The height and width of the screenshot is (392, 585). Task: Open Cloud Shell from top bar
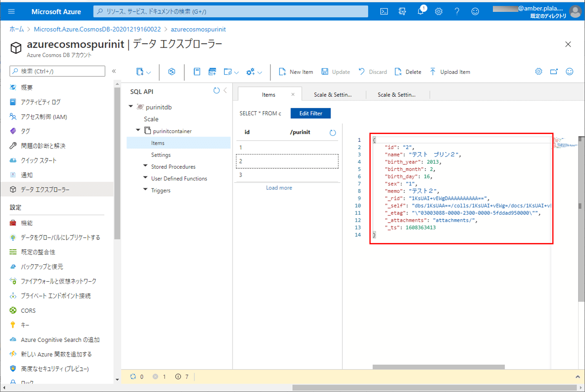click(384, 11)
